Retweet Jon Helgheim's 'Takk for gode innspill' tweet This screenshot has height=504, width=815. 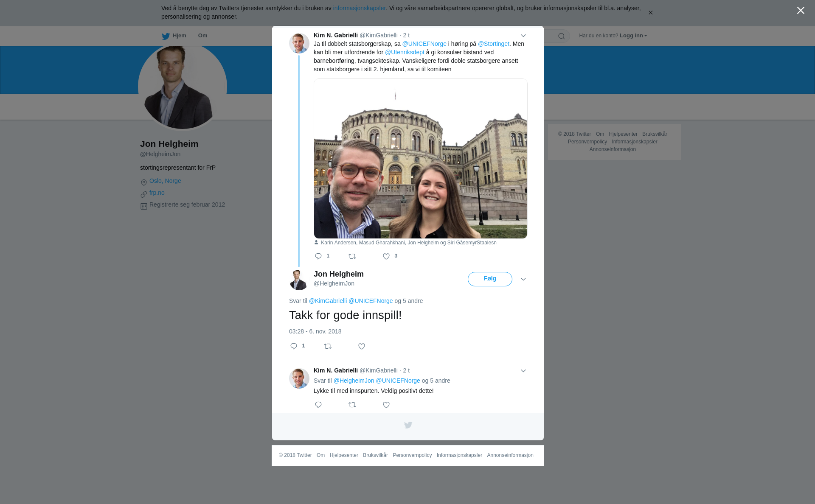pyautogui.click(x=328, y=346)
